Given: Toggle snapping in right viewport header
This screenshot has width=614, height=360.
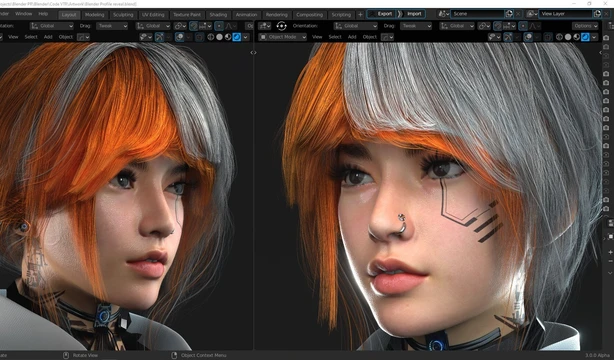Looking at the screenshot, I should [x=497, y=26].
